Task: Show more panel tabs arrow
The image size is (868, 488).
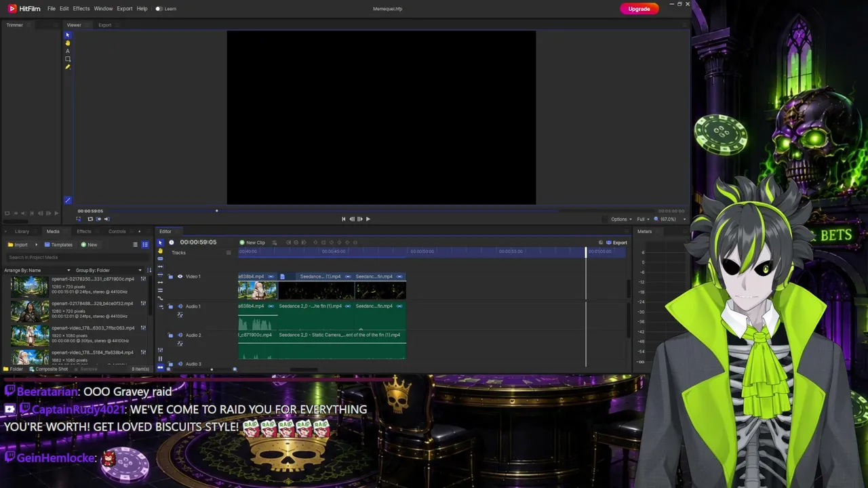Action: 140,232
